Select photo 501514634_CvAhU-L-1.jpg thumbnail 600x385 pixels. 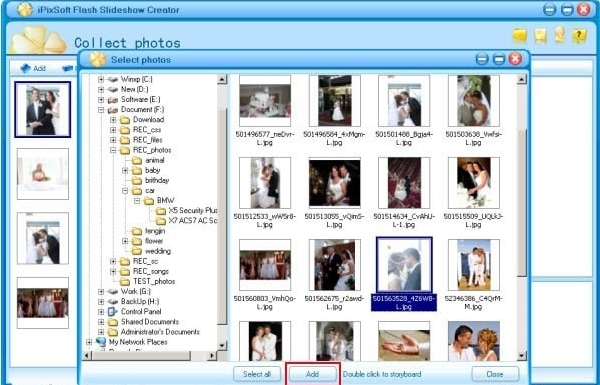pos(404,183)
